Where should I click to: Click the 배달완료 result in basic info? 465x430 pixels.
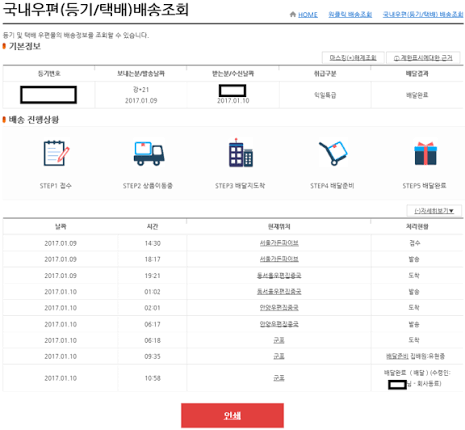click(417, 95)
